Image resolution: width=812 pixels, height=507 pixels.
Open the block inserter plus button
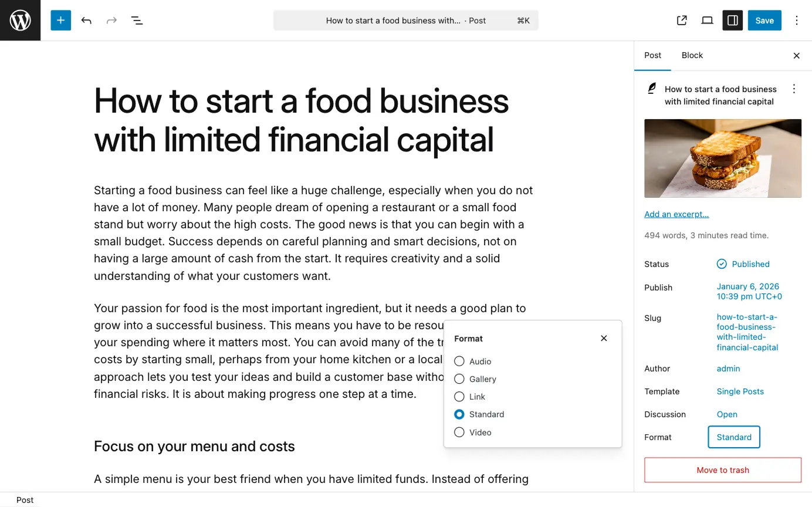(x=60, y=21)
